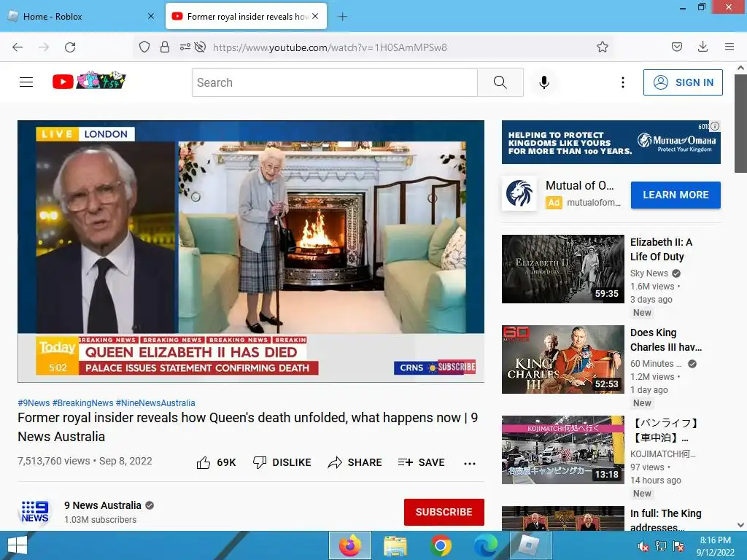Image resolution: width=747 pixels, height=560 pixels.
Task: Like the video with thumbs up
Action: pyautogui.click(x=204, y=462)
